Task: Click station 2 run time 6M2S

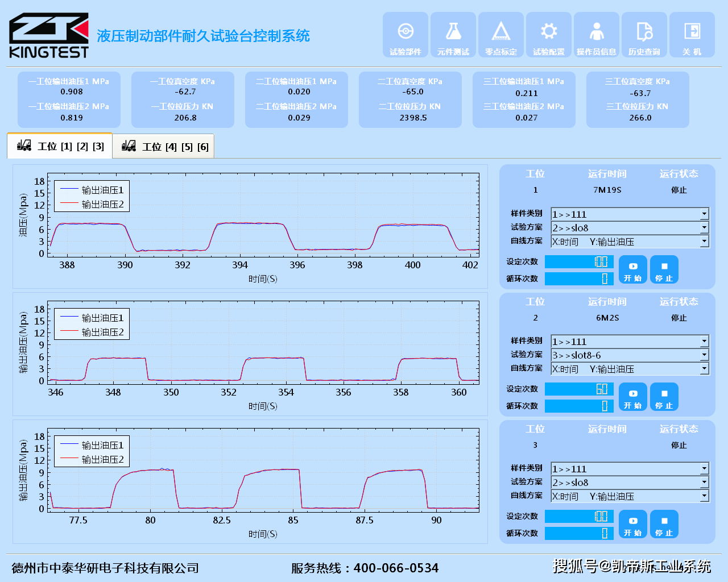Action: point(607,318)
